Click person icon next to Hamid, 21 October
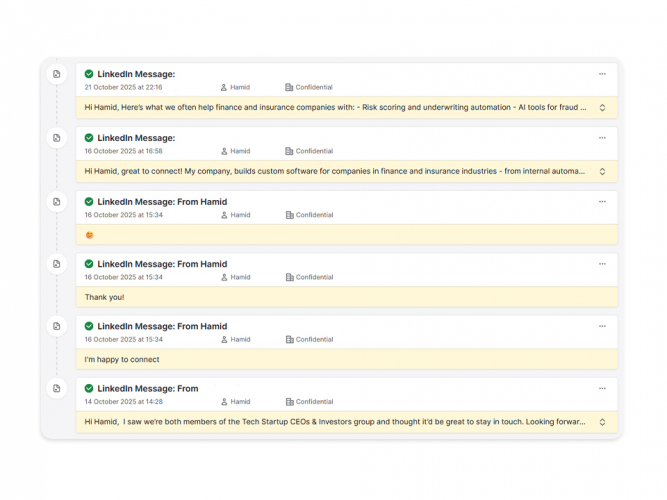 click(224, 87)
